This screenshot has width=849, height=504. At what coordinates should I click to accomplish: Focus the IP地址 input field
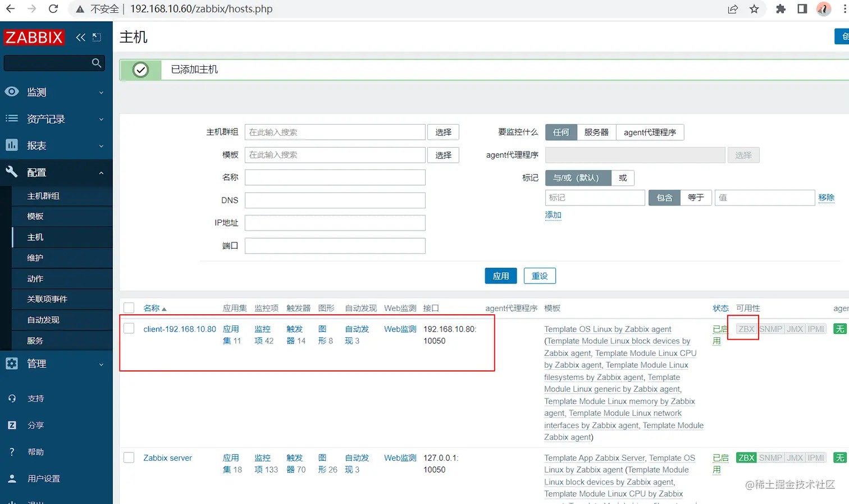click(335, 223)
